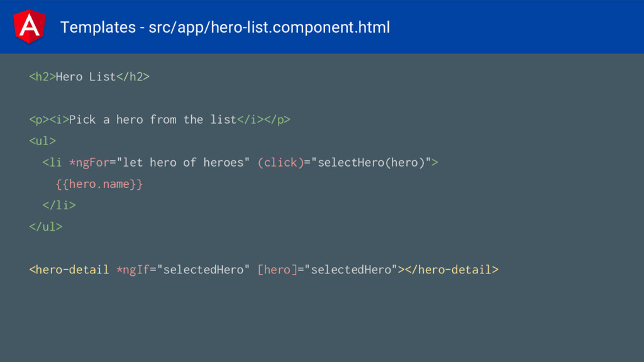Click the (click) event binding
Image resolution: width=644 pixels, height=362 pixels.
tap(280, 163)
